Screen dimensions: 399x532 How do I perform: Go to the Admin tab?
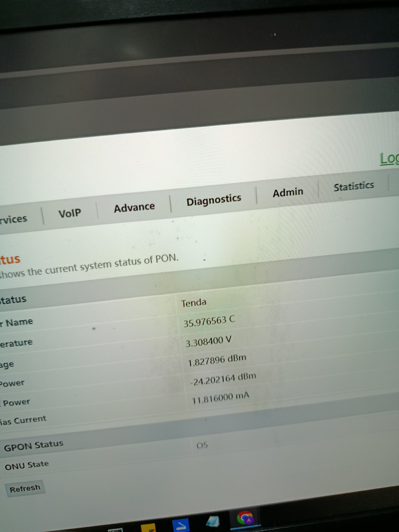click(x=288, y=192)
